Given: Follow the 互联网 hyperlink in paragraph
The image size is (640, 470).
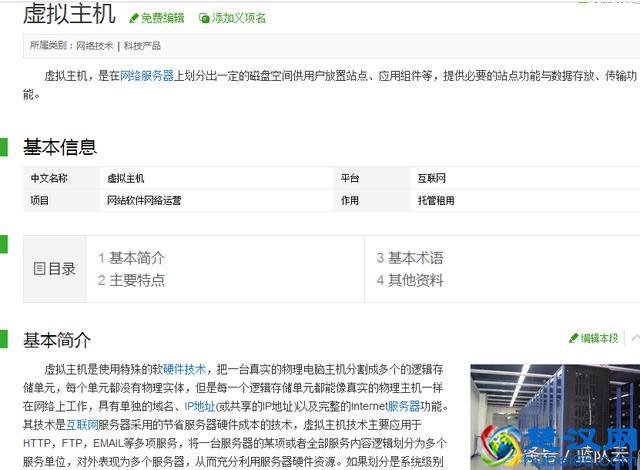Looking at the screenshot, I should 82,425.
